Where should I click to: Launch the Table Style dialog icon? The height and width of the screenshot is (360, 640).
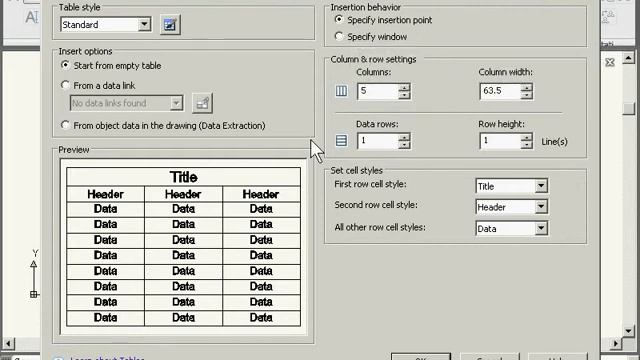pos(170,25)
